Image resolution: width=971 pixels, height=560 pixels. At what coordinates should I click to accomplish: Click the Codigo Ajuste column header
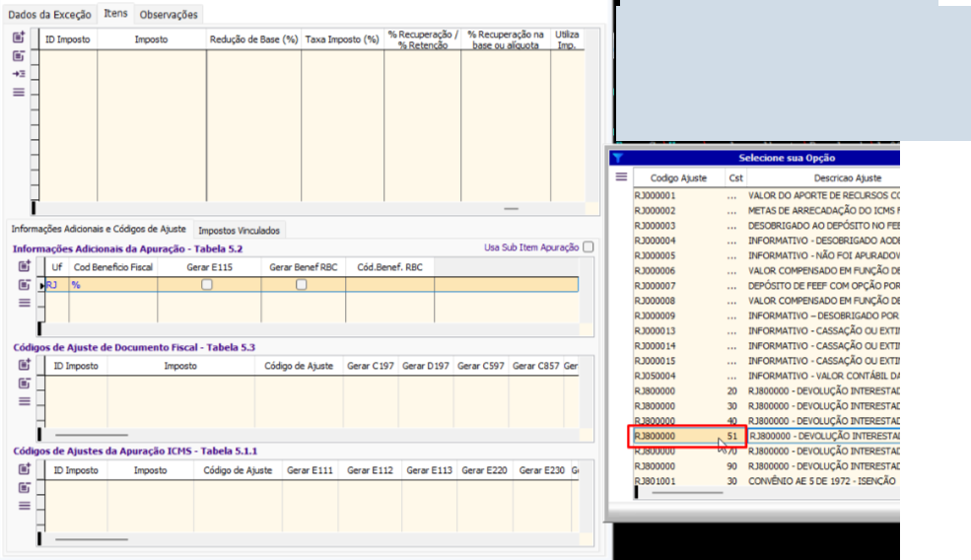pyautogui.click(x=678, y=177)
